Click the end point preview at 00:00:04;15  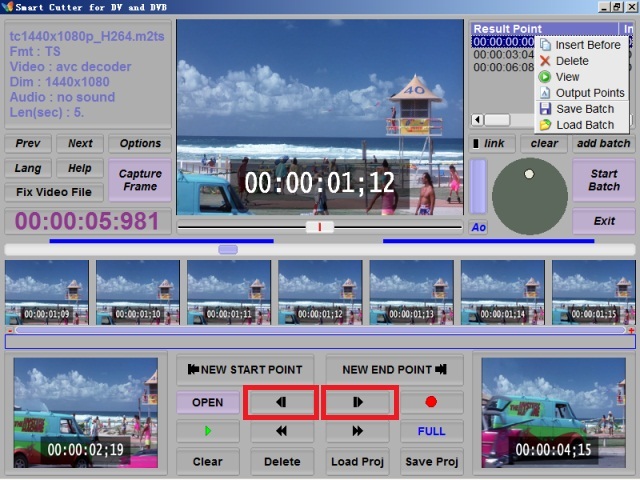(x=553, y=413)
